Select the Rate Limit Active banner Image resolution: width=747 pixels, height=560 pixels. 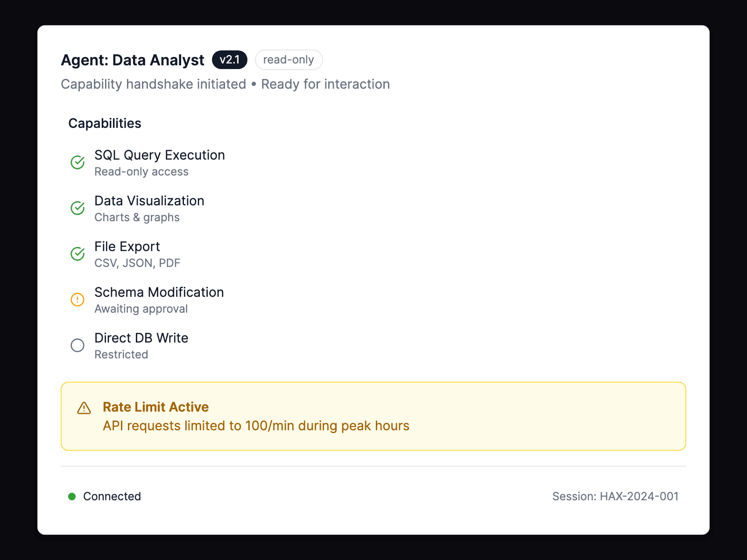373,415
